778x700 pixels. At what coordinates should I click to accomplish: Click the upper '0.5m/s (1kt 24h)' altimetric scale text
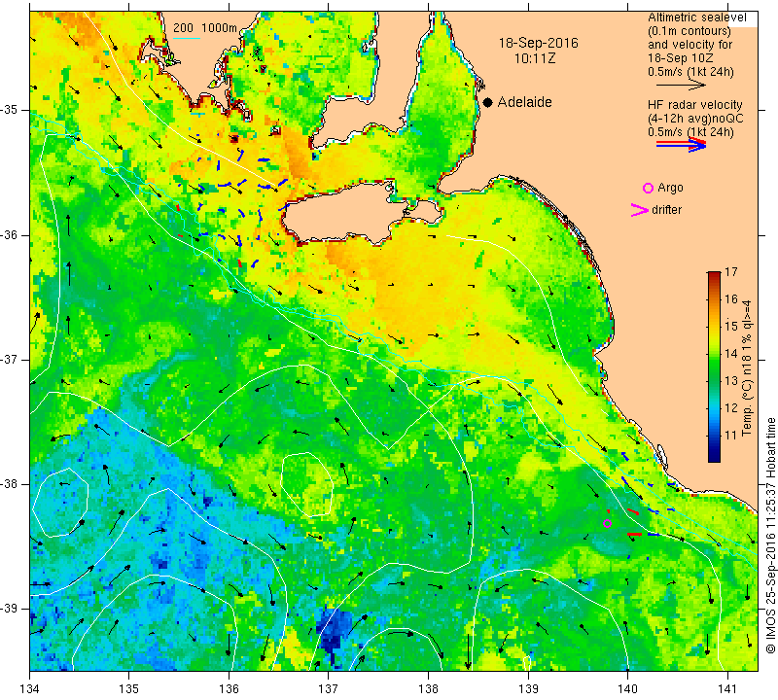tap(690, 72)
